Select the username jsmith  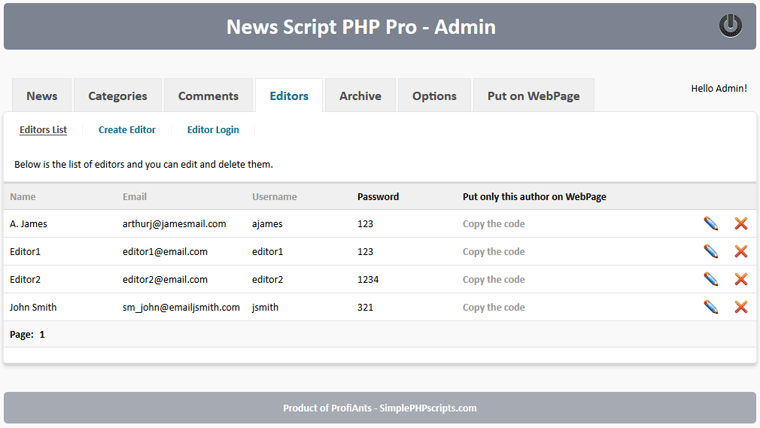pyautogui.click(x=265, y=307)
